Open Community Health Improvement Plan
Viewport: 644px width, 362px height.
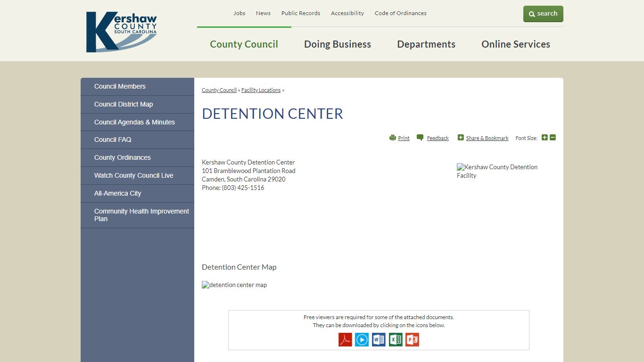click(137, 215)
